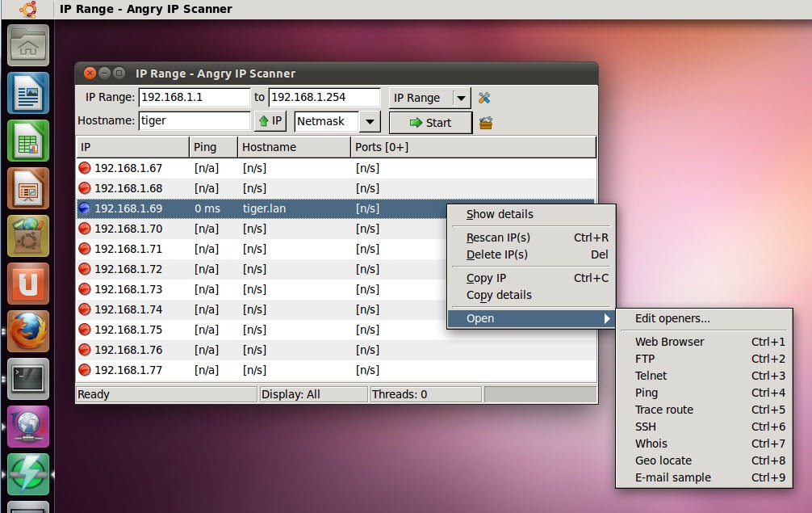Viewport: 812px width, 513px height.
Task: Choose Rescan IP(s) in context menu
Action: click(532, 238)
